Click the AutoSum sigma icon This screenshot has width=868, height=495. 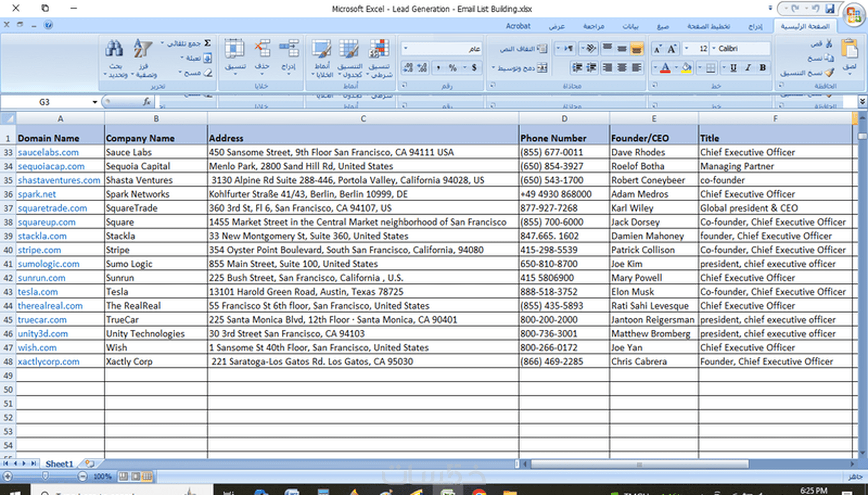click(x=207, y=43)
